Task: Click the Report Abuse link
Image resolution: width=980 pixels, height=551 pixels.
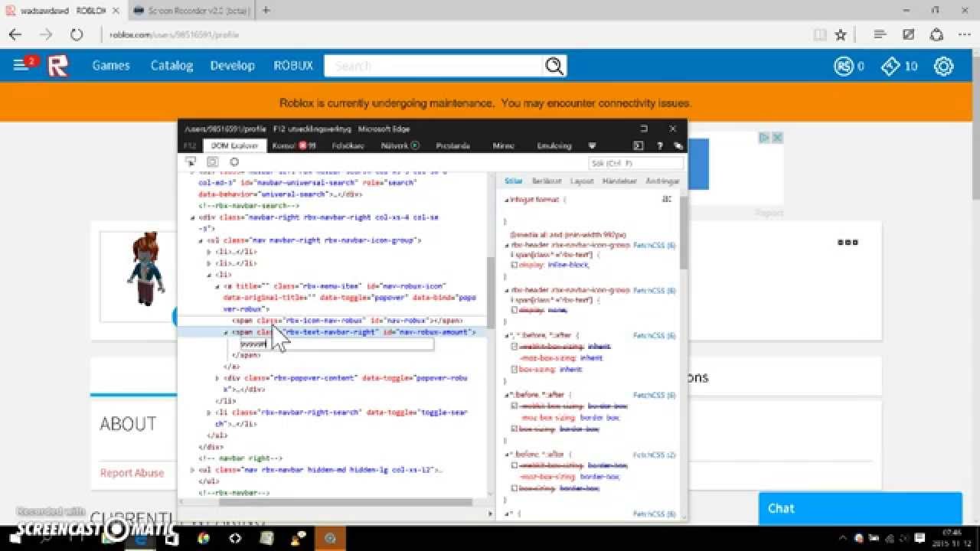Action: [132, 473]
